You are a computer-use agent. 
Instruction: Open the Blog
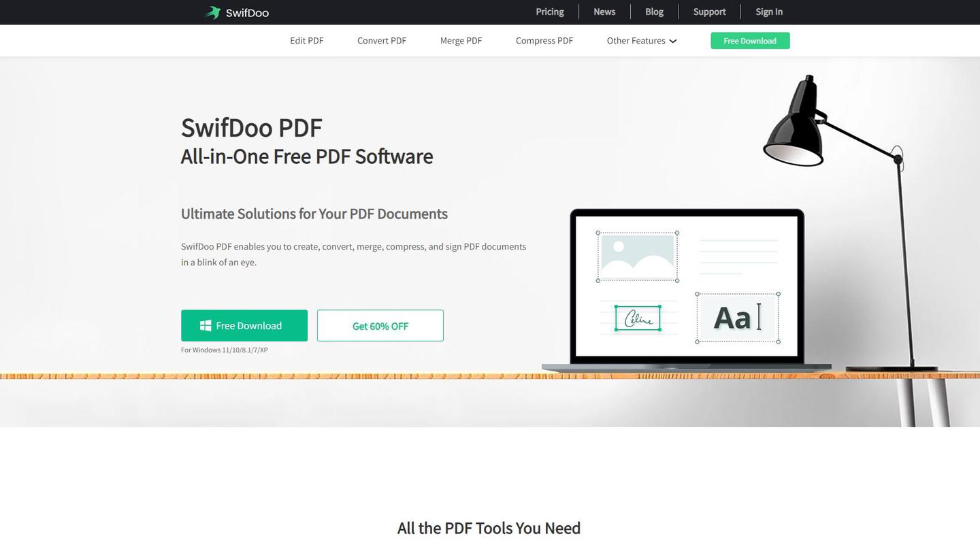[653, 12]
